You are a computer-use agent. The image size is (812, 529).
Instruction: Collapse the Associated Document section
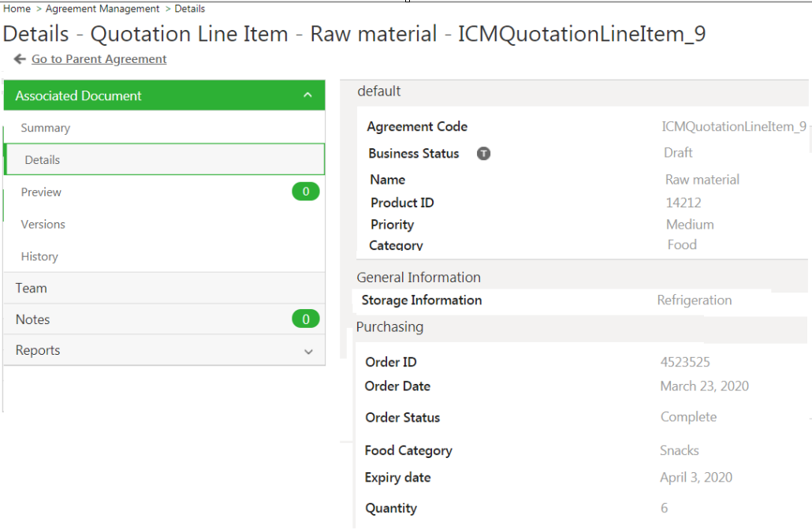tap(307, 95)
